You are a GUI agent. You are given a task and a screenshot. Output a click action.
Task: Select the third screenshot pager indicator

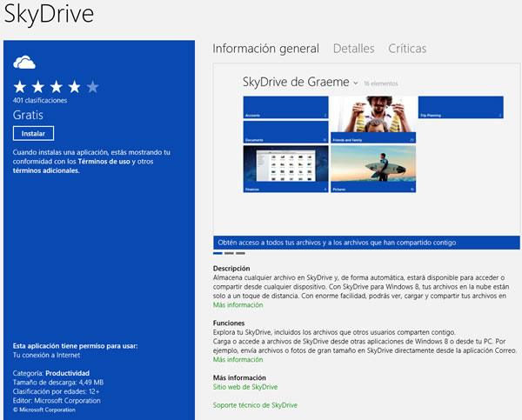240,253
